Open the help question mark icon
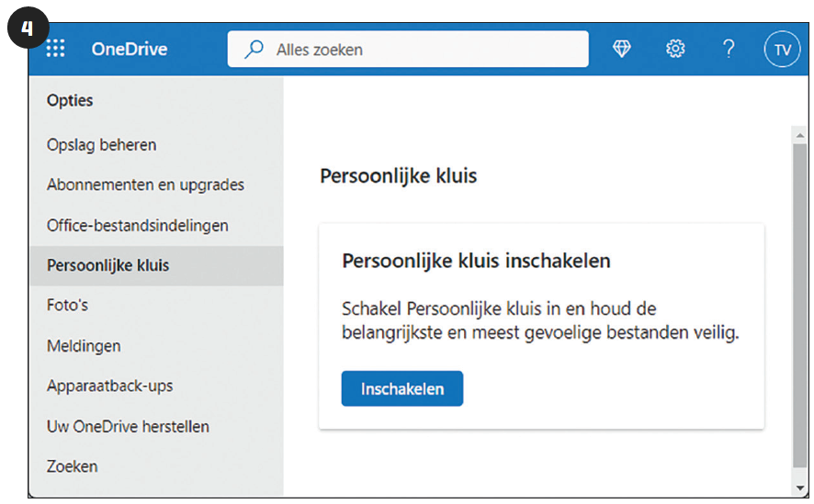 tap(729, 49)
